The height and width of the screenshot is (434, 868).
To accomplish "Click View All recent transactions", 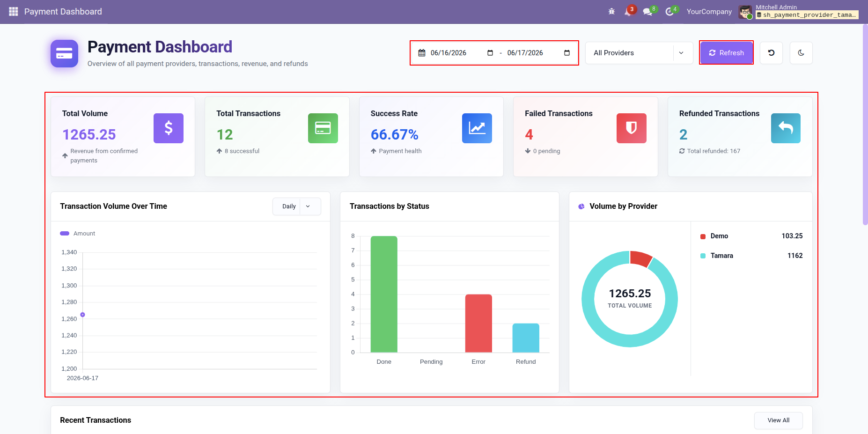I will [778, 420].
